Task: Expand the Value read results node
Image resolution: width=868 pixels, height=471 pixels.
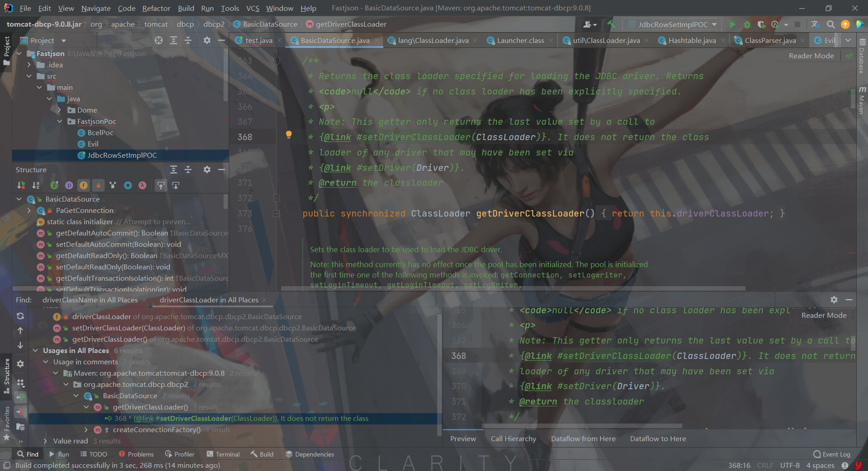Action: [45, 441]
